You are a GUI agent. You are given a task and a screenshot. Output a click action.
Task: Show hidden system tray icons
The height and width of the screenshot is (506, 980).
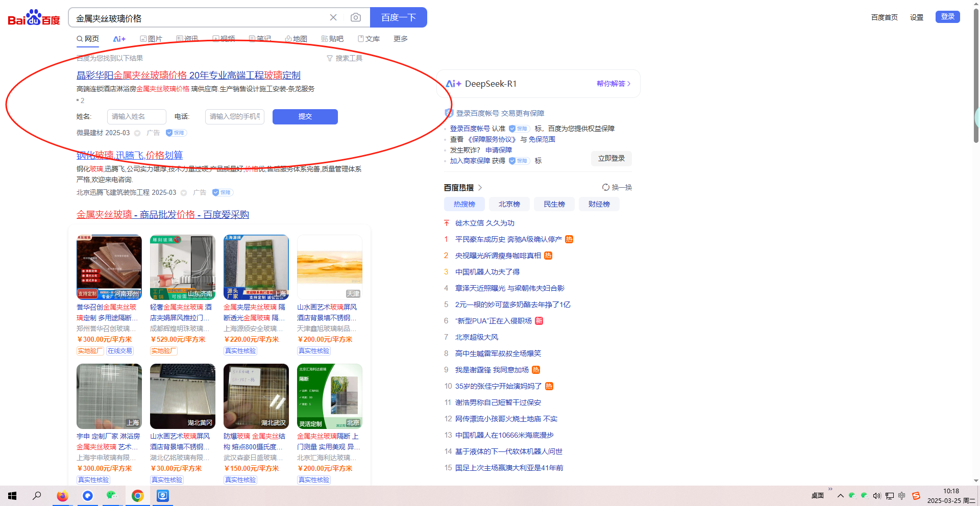point(841,496)
